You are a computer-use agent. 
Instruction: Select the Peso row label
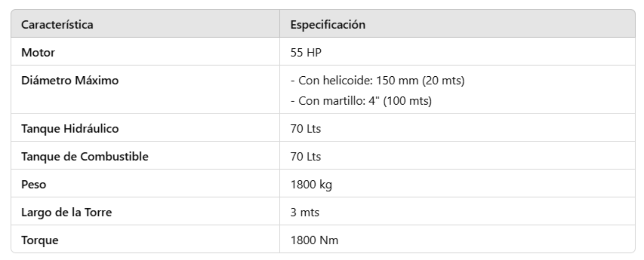click(x=34, y=184)
